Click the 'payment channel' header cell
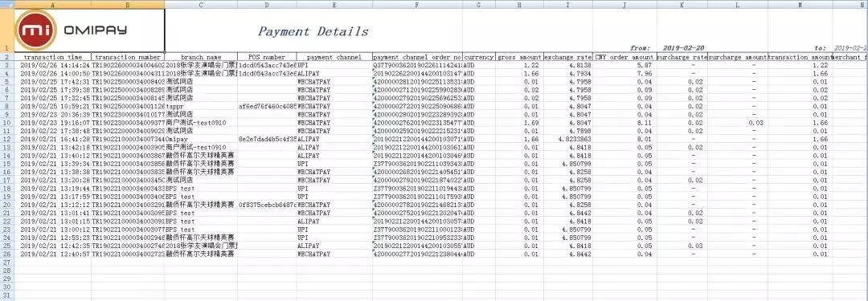The width and height of the screenshot is (868, 301). pyautogui.click(x=334, y=57)
